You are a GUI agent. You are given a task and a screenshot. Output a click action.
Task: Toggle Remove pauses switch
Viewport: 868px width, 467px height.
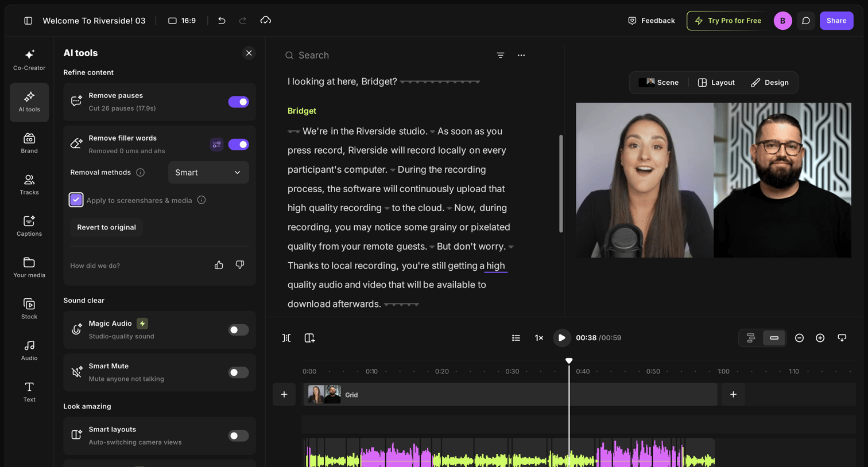tap(238, 102)
